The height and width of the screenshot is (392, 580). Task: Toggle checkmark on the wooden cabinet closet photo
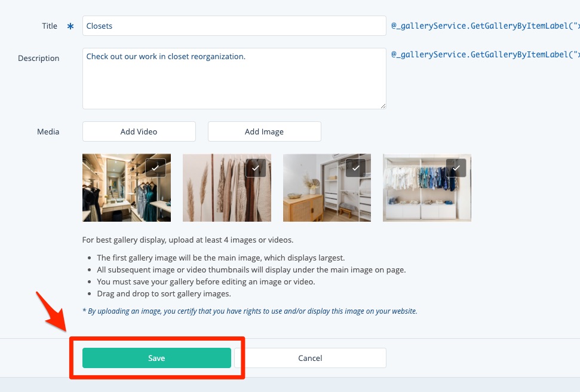coord(356,169)
